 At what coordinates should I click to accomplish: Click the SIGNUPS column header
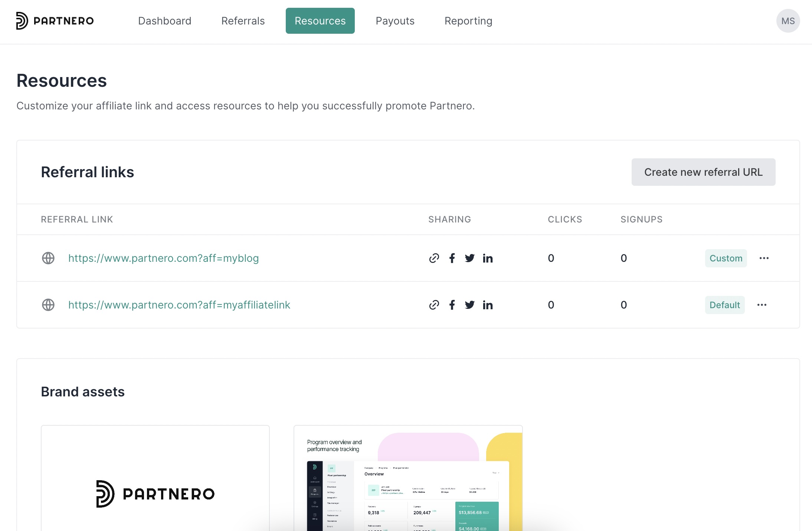pos(642,220)
